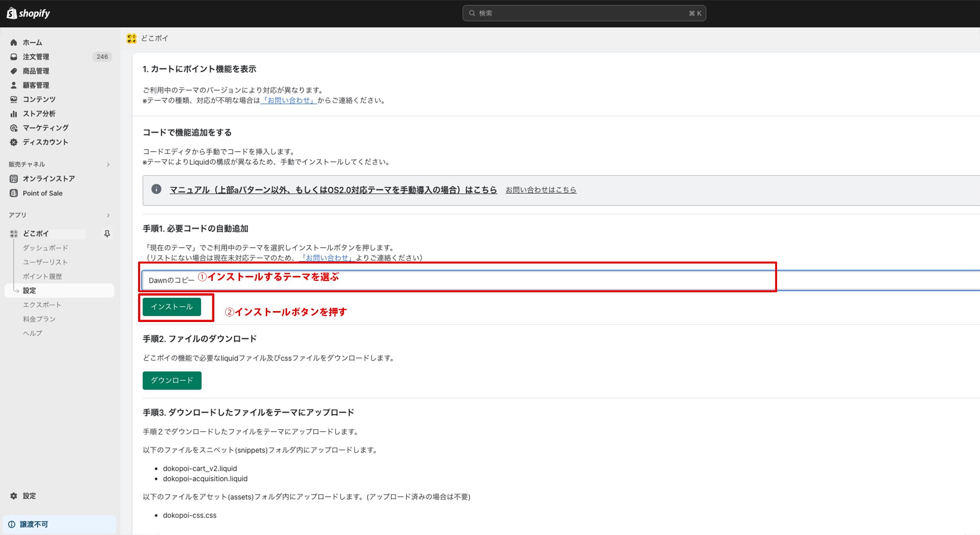This screenshot has width=980, height=535.
Task: Open the 「お問い合わせ」 link in section 1
Action: coord(289,101)
